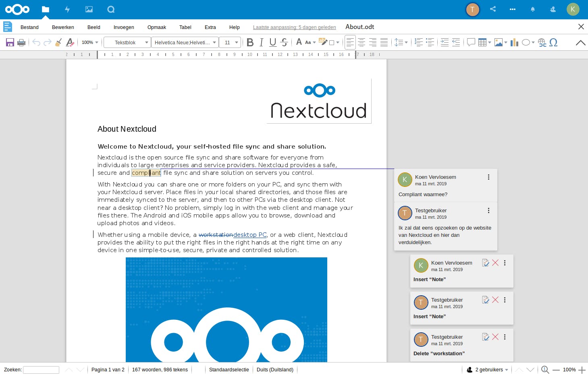Turn on justified paragraph alignment
Viewport: 588px width, 377px height.
coord(384,42)
